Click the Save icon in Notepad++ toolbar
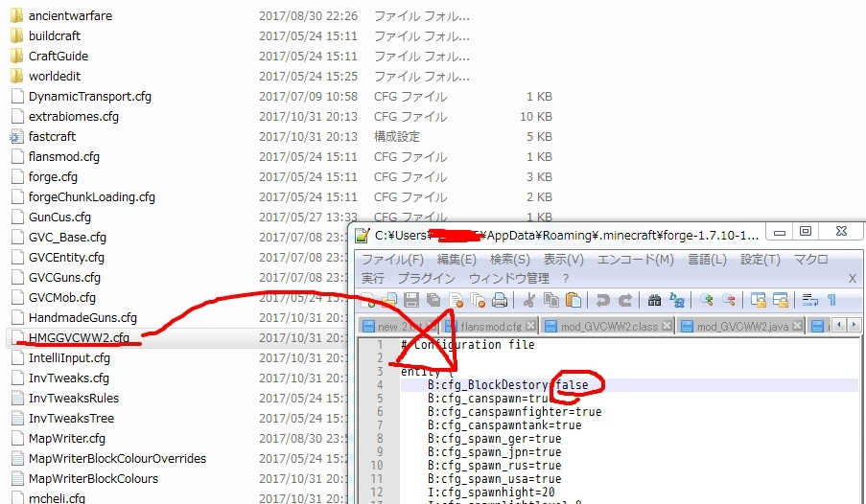866x504 pixels. (x=411, y=300)
